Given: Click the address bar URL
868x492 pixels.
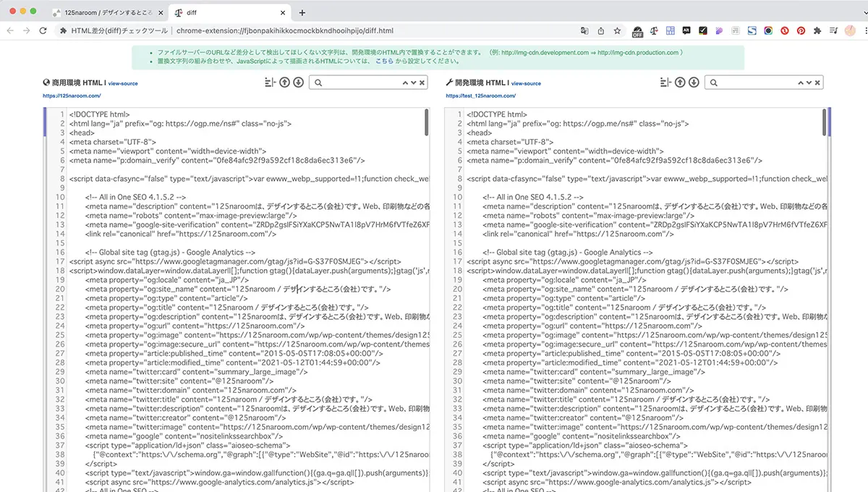Looking at the screenshot, I should 285,31.
